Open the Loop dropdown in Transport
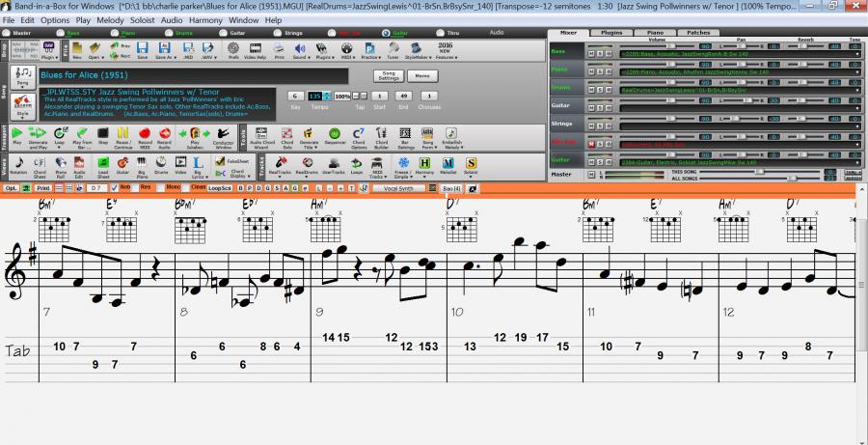The width and height of the screenshot is (868, 445). click(x=61, y=136)
